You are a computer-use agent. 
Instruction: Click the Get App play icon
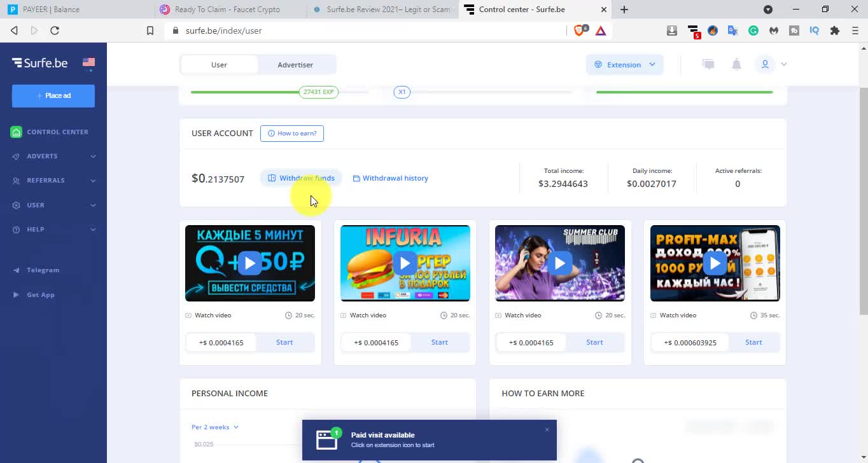16,295
